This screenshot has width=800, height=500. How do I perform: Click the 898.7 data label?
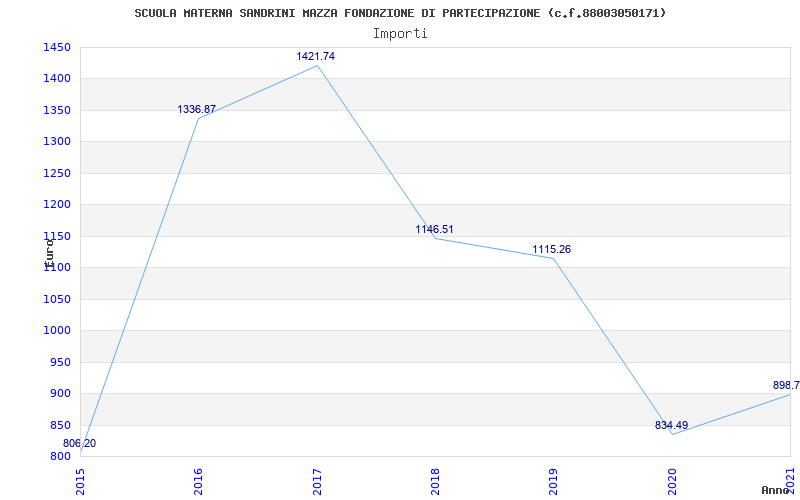[x=786, y=385]
